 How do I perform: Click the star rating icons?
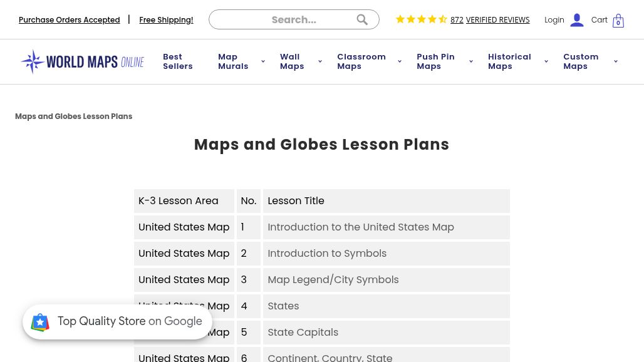[421, 19]
